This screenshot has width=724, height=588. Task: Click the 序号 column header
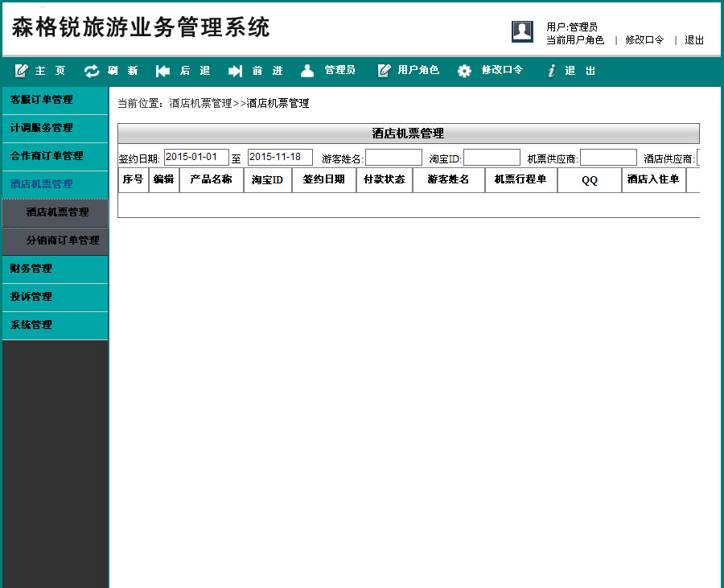pyautogui.click(x=133, y=180)
